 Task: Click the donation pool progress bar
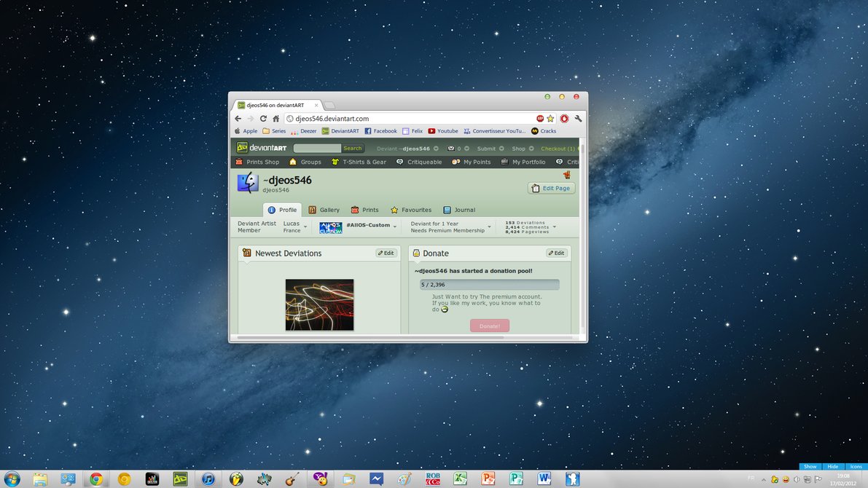click(490, 285)
